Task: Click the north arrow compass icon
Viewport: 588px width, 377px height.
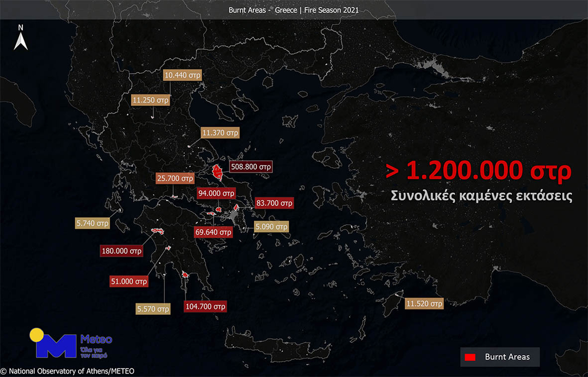Action: click(x=20, y=38)
